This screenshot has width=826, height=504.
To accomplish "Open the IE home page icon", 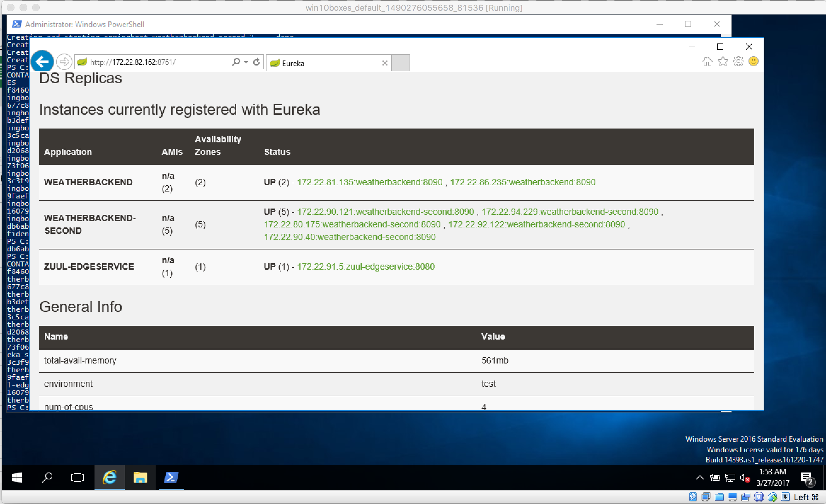I will [x=707, y=62].
